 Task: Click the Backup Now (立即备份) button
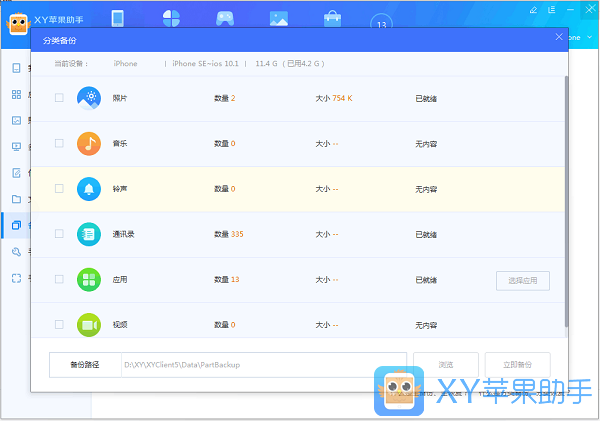point(517,365)
